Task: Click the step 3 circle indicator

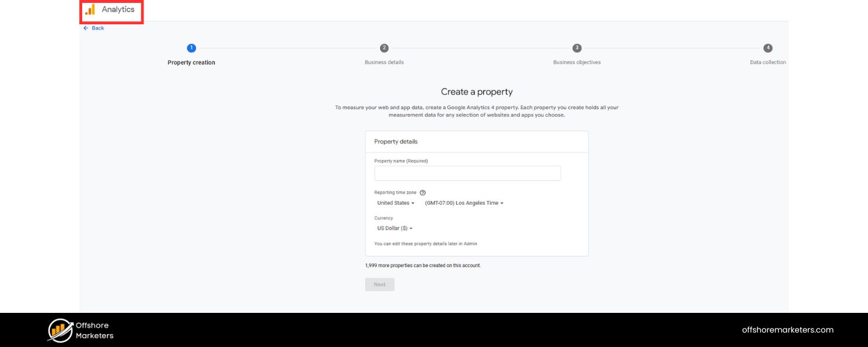Action: 576,48
